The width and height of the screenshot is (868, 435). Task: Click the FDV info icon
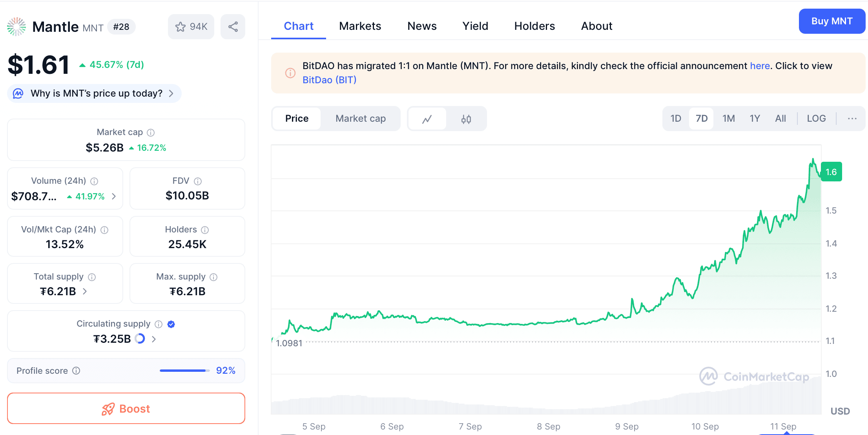pyautogui.click(x=198, y=181)
